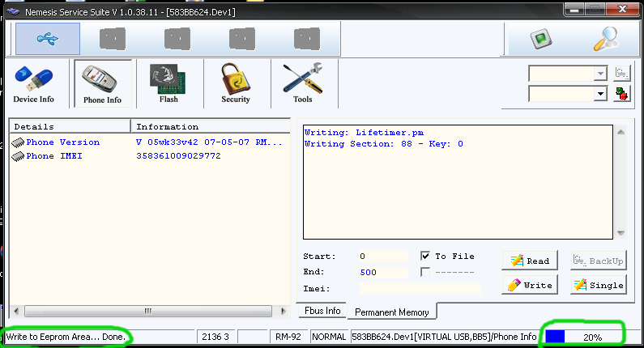Viewport: 644px width, 348px height.
Task: Expand the lower combo box dropdown arrow
Action: [x=600, y=94]
